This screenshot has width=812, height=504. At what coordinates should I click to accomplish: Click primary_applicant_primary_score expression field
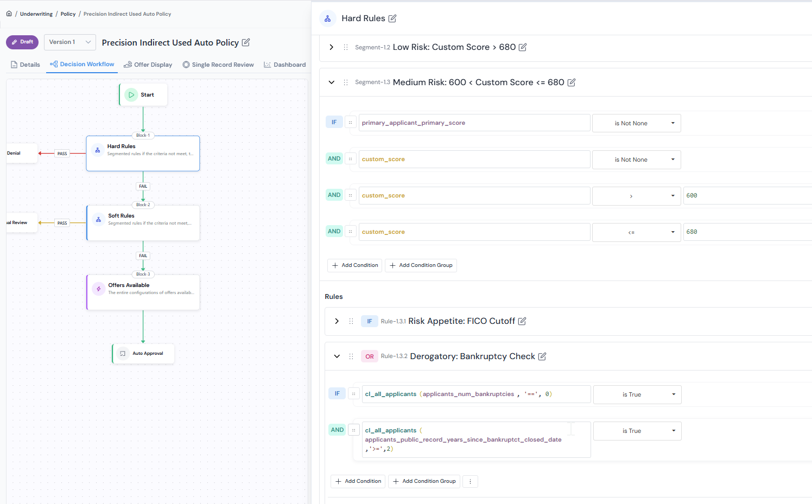(x=474, y=123)
